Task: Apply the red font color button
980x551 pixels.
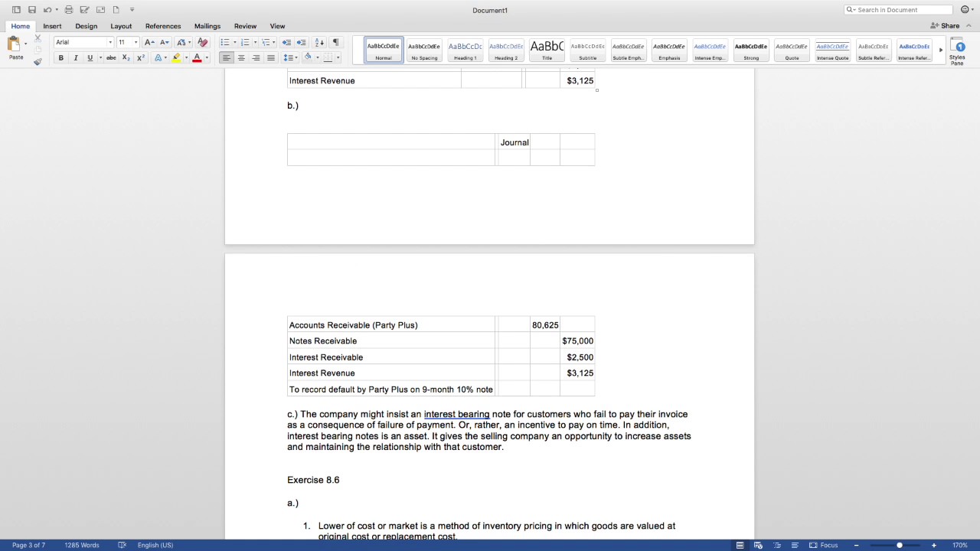Action: click(197, 58)
